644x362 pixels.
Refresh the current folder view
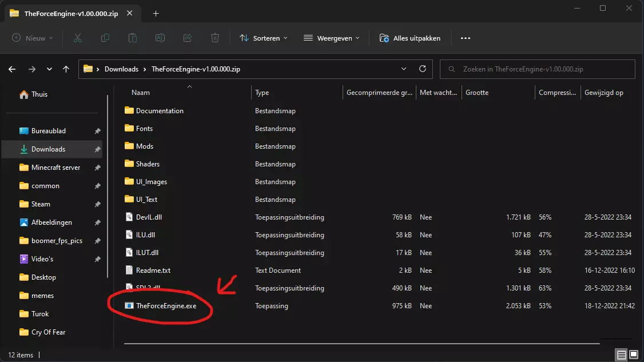click(423, 69)
